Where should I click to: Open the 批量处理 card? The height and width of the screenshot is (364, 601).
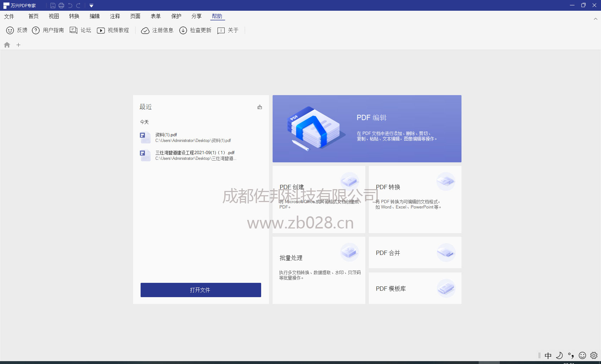319,270
